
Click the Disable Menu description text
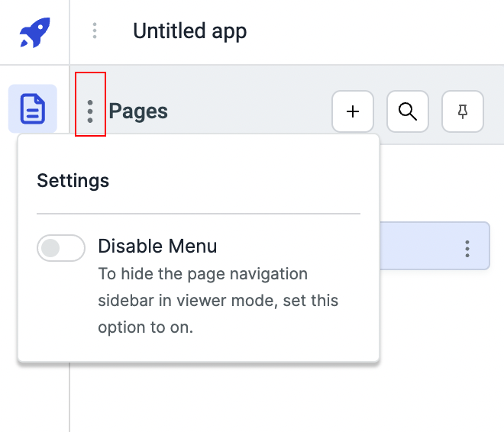(x=218, y=301)
